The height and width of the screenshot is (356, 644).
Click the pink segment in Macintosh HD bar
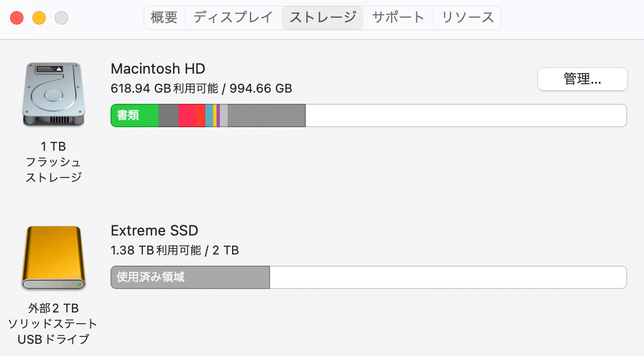pyautogui.click(x=187, y=116)
